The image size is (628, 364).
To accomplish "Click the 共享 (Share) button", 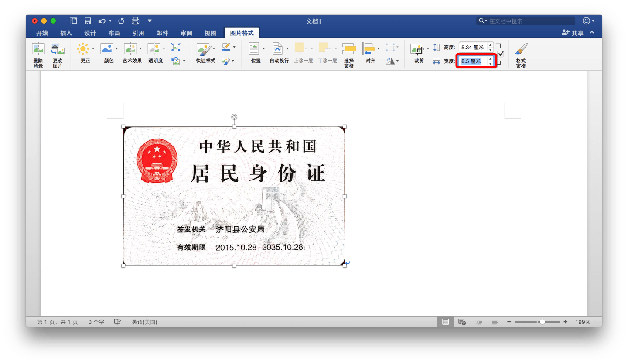I will tap(577, 32).
